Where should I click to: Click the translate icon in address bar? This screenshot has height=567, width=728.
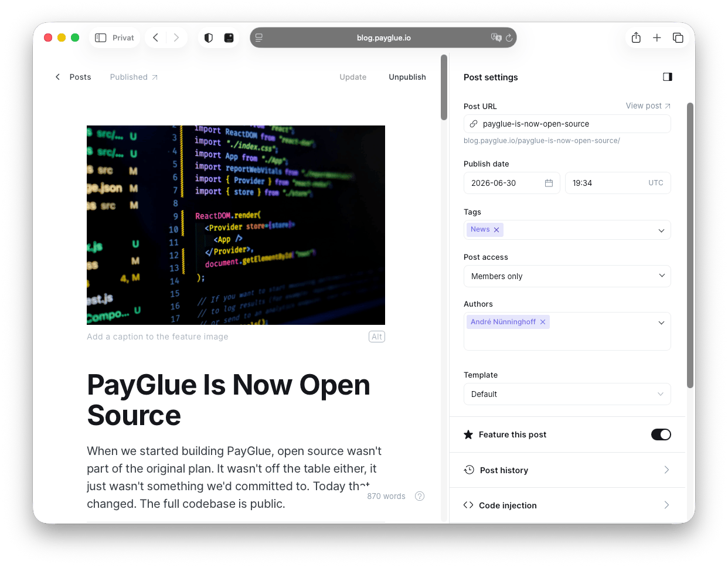point(496,38)
